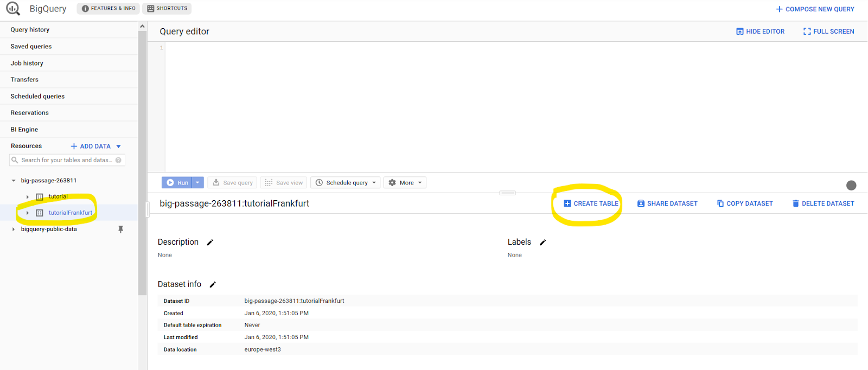The image size is (868, 370).
Task: Click the left panel scrollbar
Action: point(142,163)
